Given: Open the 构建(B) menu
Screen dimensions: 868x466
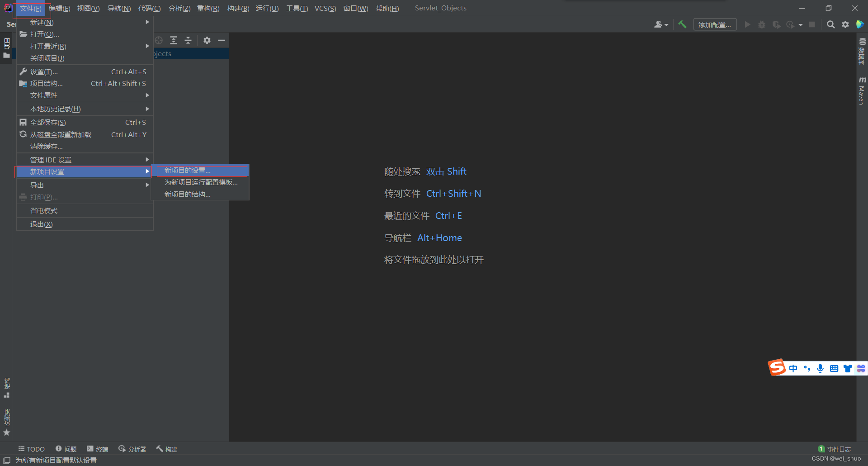Looking at the screenshot, I should [x=238, y=8].
